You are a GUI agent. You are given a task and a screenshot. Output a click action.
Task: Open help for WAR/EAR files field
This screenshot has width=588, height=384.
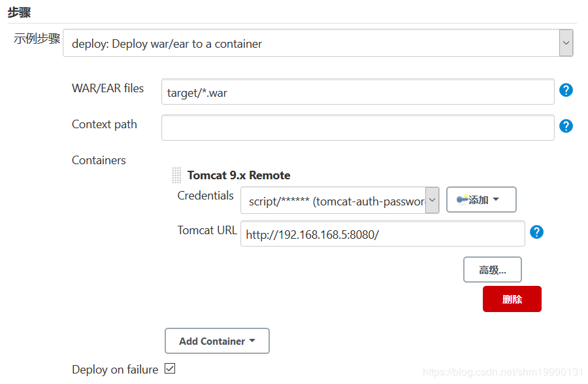(566, 90)
